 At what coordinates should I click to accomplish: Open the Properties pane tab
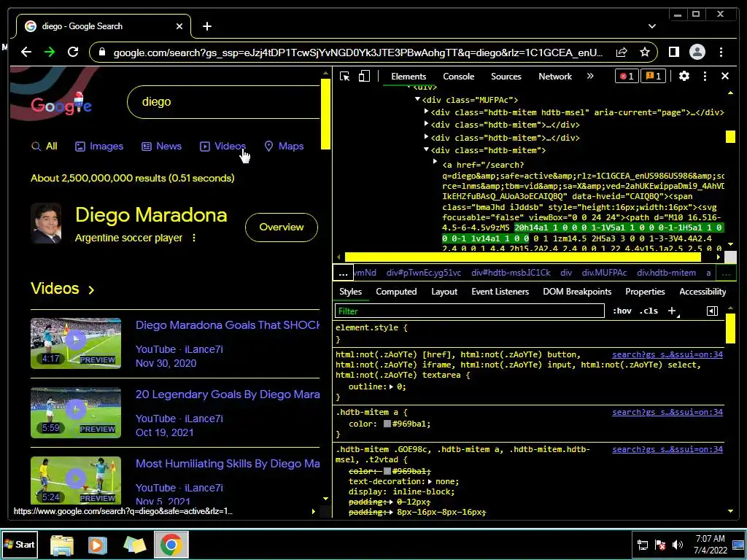click(x=645, y=292)
